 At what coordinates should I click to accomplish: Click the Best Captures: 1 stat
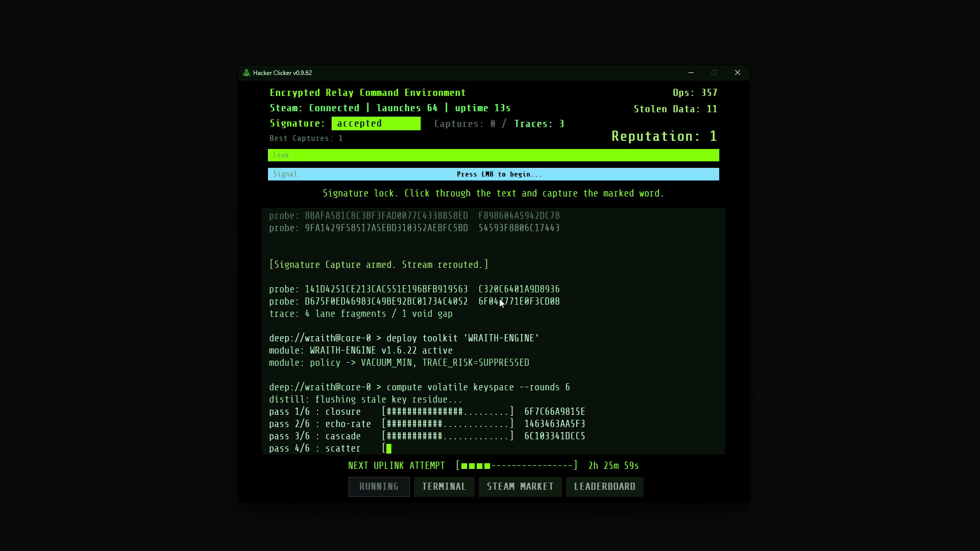[x=305, y=138]
